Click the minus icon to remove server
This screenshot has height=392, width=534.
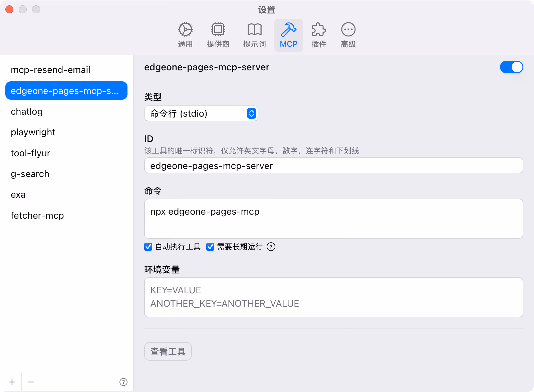pyautogui.click(x=31, y=382)
